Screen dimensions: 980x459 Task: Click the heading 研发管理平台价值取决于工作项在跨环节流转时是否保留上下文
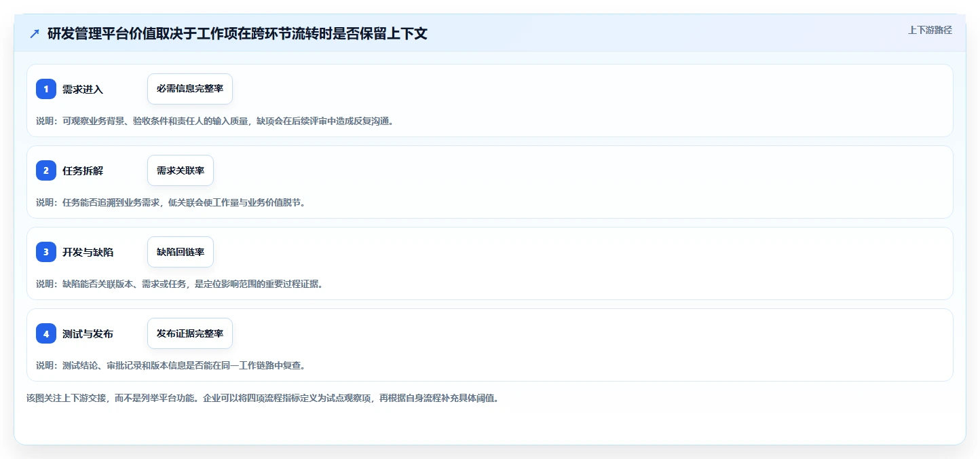[x=238, y=33]
